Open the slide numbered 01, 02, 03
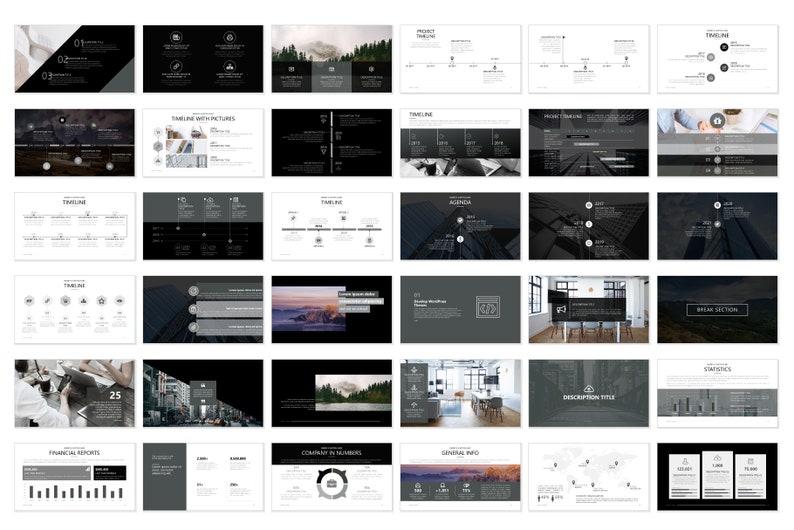 click(75, 59)
